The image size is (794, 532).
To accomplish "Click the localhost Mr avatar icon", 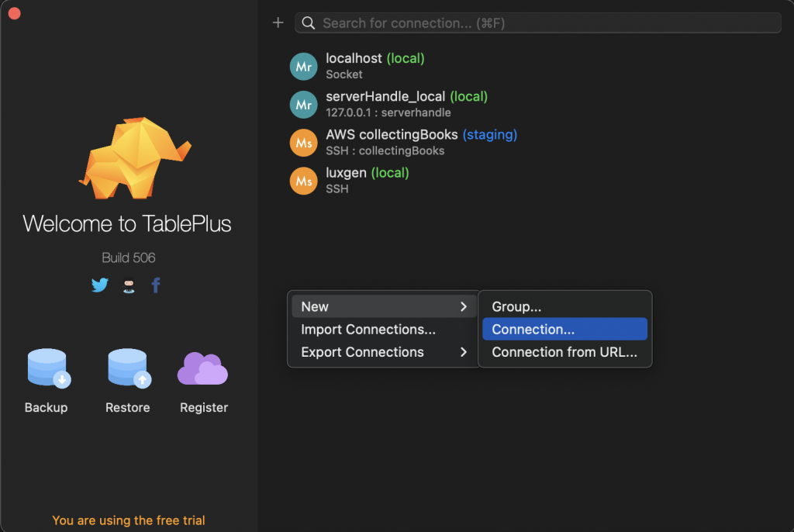I will point(304,67).
